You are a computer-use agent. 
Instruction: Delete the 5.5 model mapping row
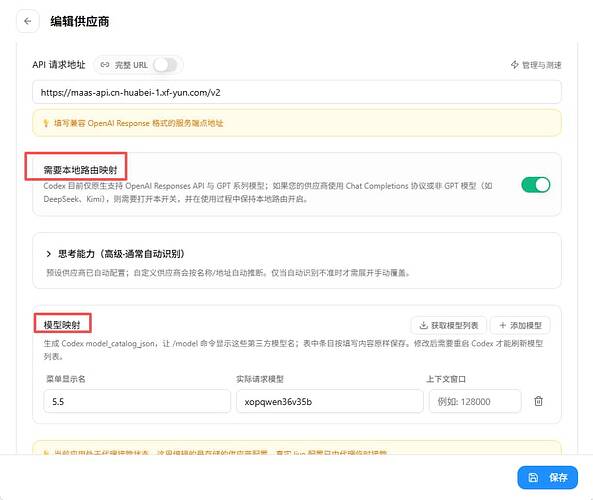539,401
